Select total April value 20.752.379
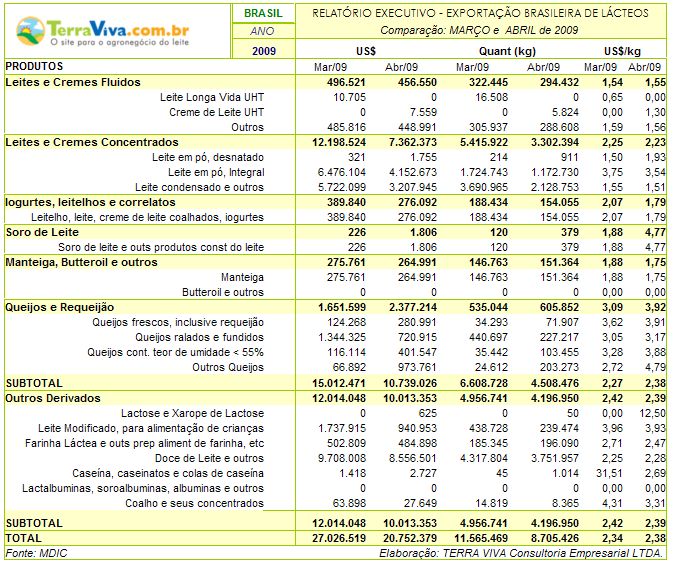This screenshot has height=564, width=673. tap(410, 538)
